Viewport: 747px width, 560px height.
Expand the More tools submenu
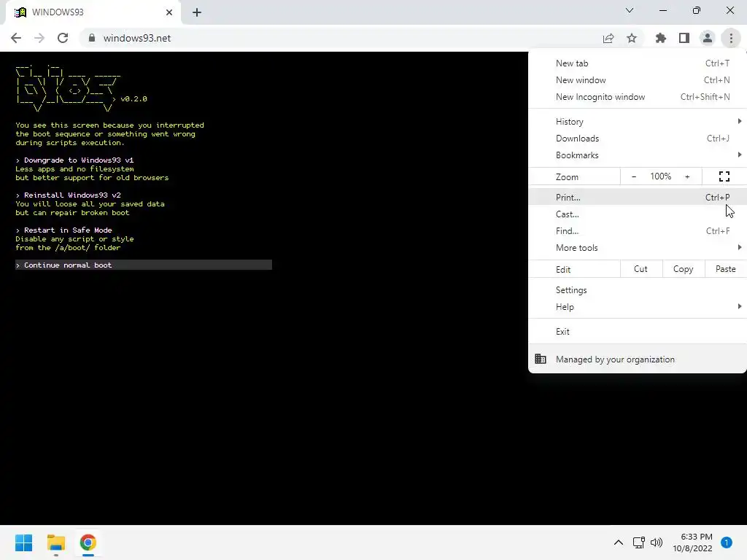click(x=638, y=248)
